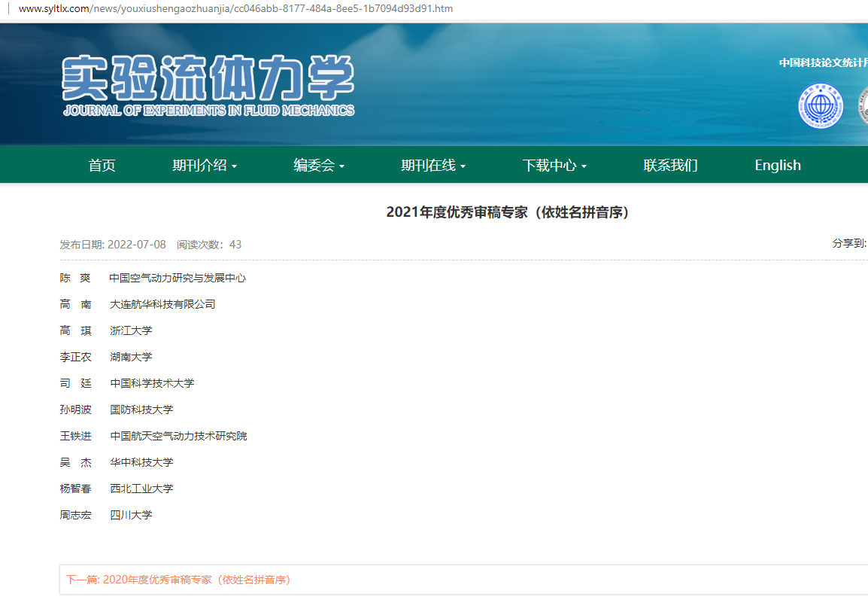Expand the 期刊介绍 dropdown arrow
868x615 pixels.
click(235, 166)
